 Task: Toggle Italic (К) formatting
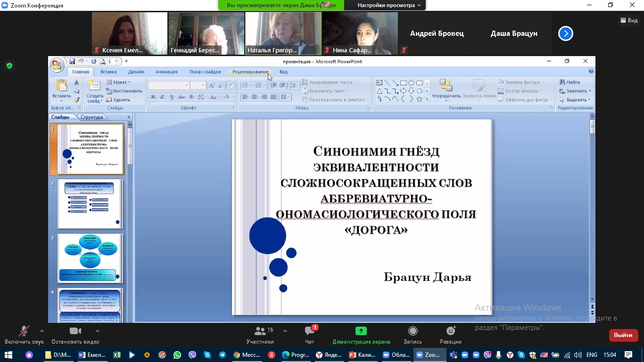[x=162, y=97]
